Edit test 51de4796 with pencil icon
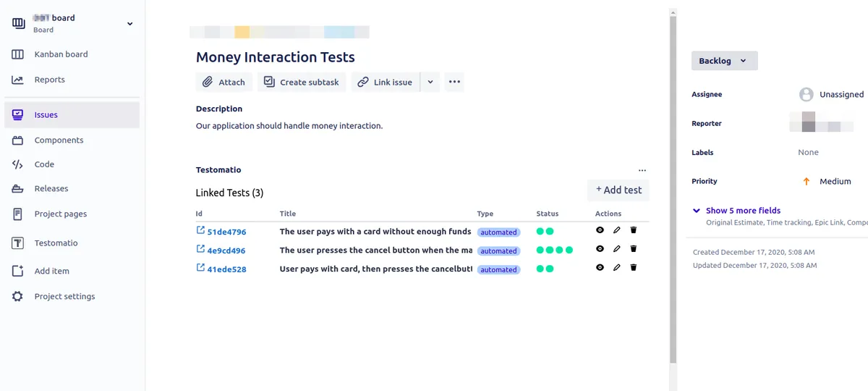The width and height of the screenshot is (868, 391). pos(617,230)
